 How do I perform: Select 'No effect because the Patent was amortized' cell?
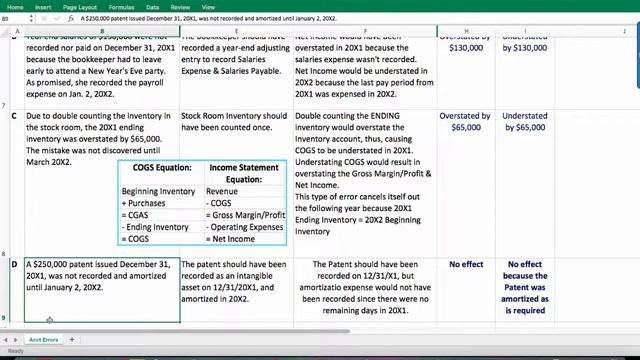525,290
